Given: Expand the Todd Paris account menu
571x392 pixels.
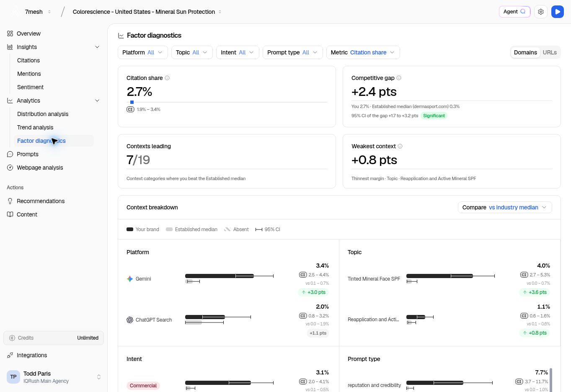Looking at the screenshot, I should [99, 377].
